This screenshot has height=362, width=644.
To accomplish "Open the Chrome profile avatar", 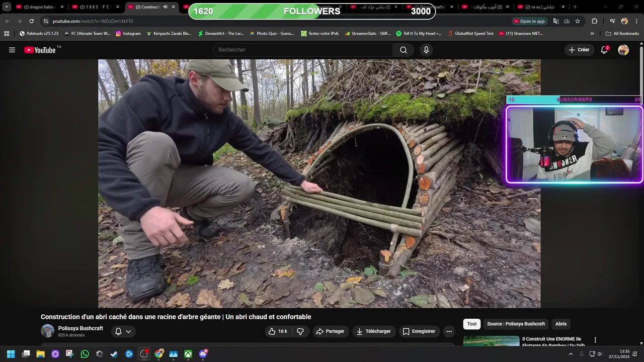I will (624, 21).
